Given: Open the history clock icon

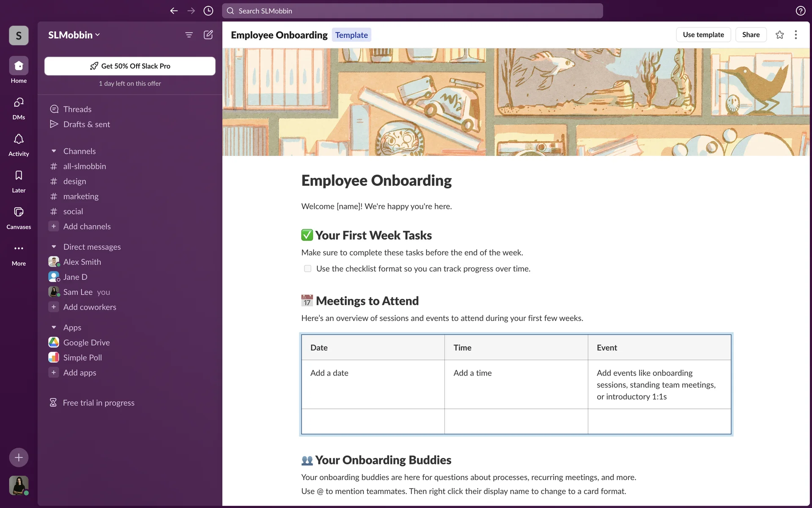Looking at the screenshot, I should coord(208,11).
